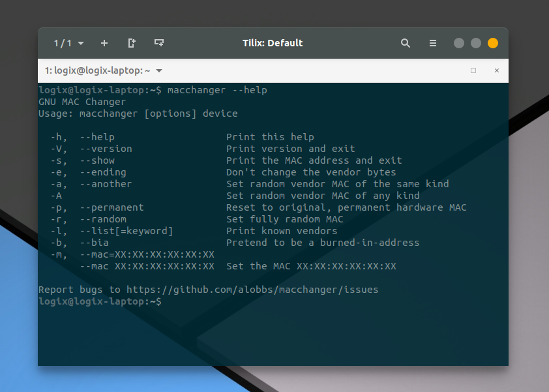Viewport: 549px width, 392px height.
Task: Click the orange close window button
Action: (493, 43)
